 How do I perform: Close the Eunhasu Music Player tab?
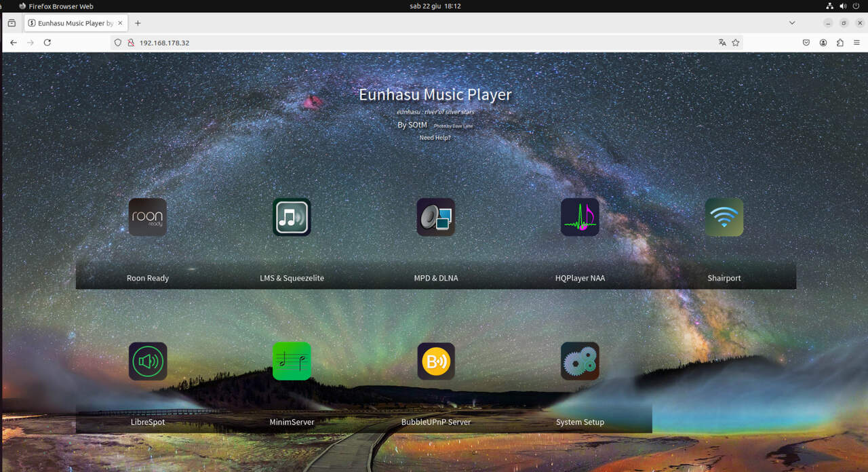pyautogui.click(x=121, y=23)
